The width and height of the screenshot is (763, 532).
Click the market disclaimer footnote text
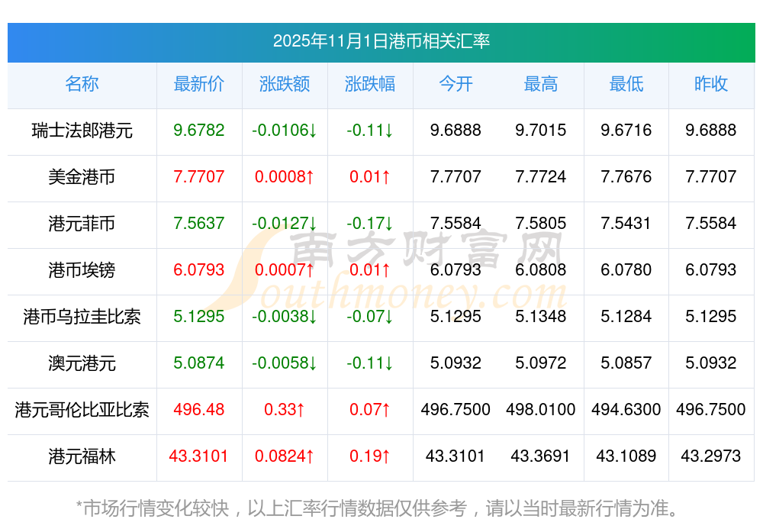click(378, 508)
